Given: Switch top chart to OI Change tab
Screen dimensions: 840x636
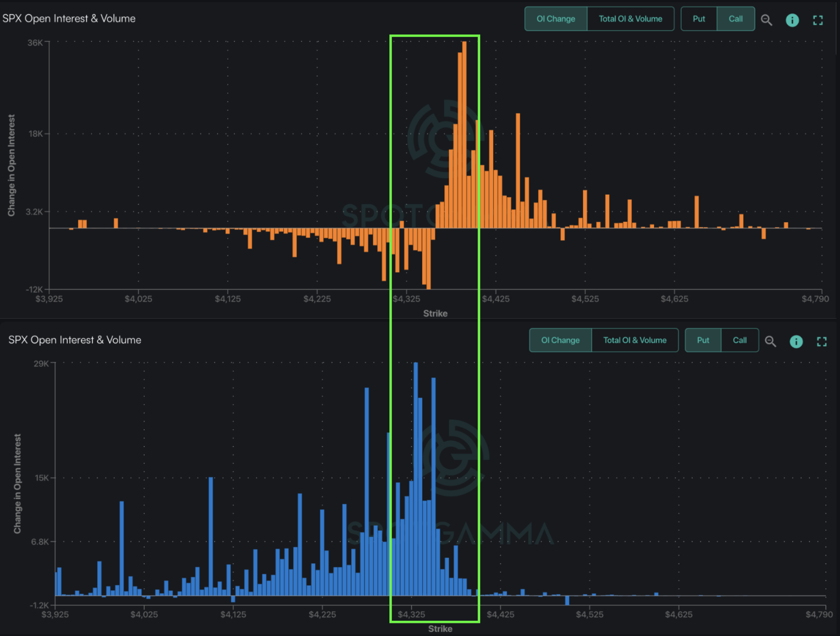Looking at the screenshot, I should pyautogui.click(x=555, y=19).
